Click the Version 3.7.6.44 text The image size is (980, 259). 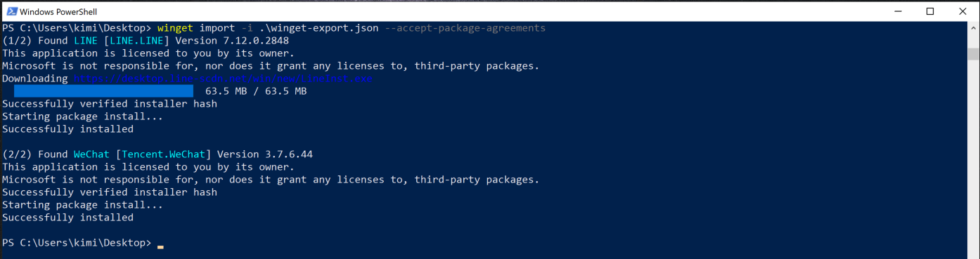(x=265, y=154)
